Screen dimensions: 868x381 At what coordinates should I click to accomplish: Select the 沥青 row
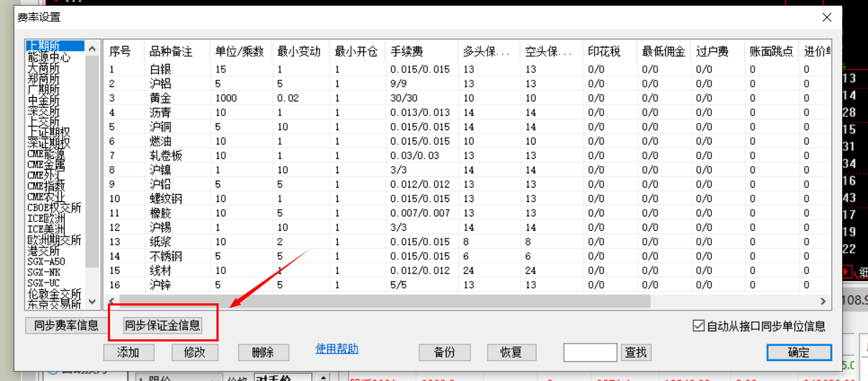coord(467,112)
